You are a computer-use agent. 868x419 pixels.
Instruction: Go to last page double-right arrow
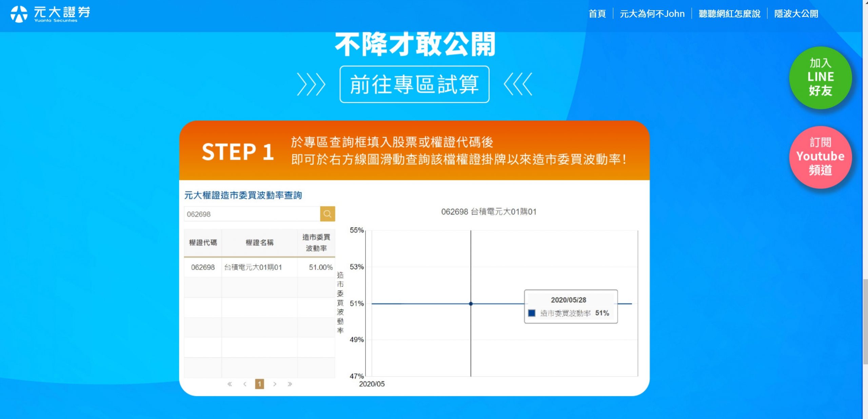coord(290,384)
